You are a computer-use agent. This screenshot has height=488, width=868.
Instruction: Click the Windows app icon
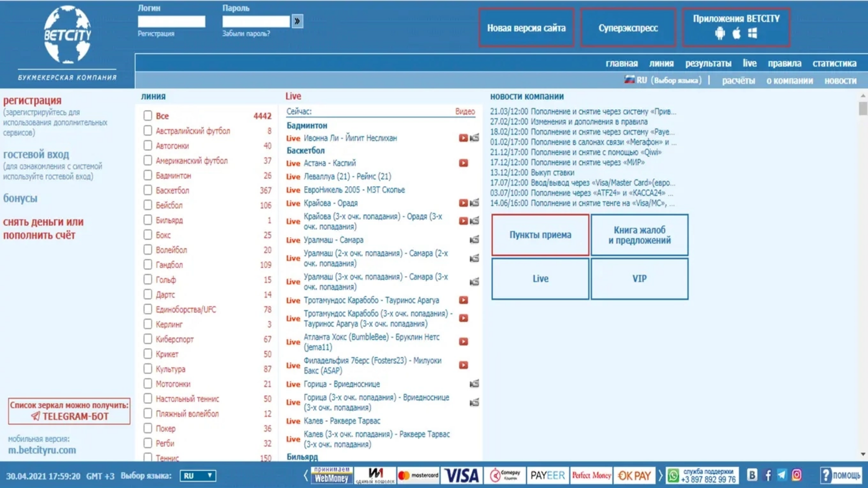point(752,33)
